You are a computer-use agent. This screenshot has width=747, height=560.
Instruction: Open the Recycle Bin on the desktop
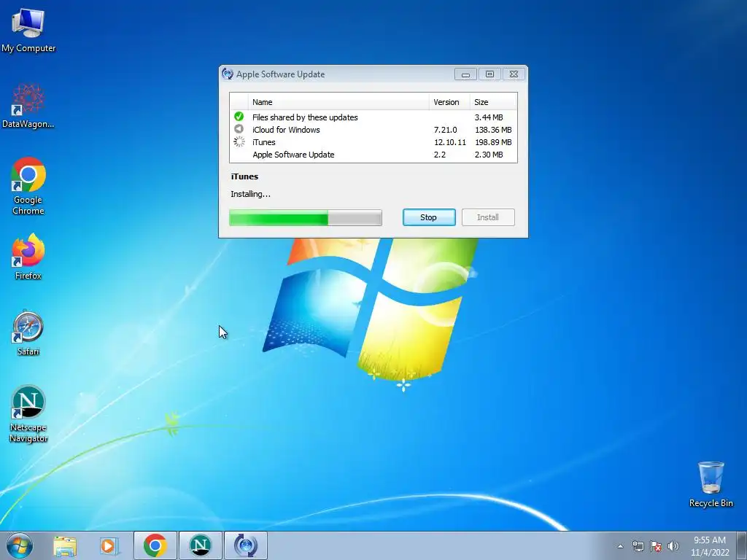711,484
